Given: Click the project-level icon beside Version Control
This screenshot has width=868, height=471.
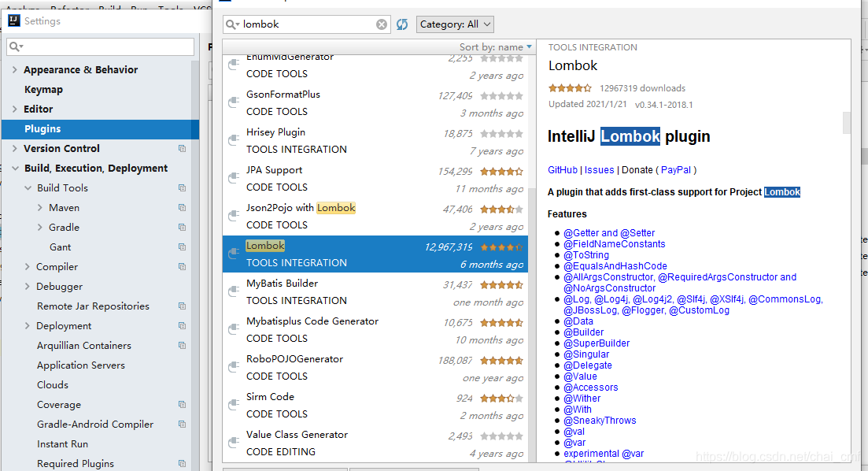Looking at the screenshot, I should point(182,149).
